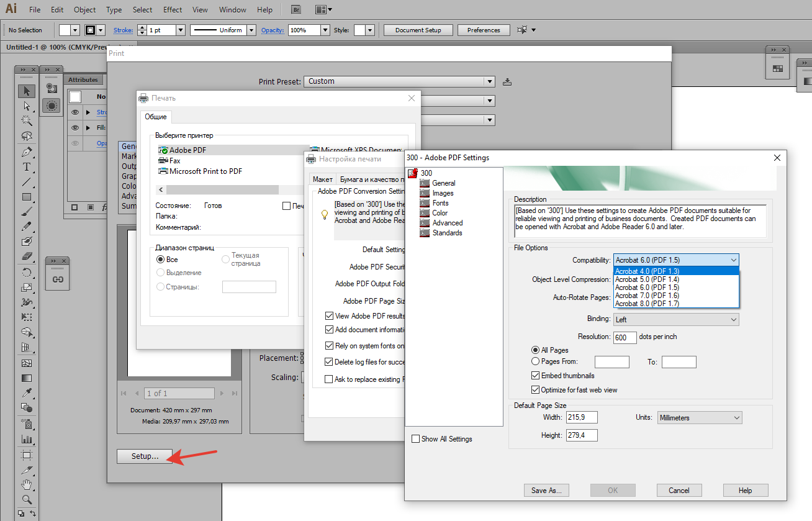Viewport: 812px width, 521px height.
Task: Choose Acrobat 5.0 (PDF 1.4) option
Action: pos(676,279)
